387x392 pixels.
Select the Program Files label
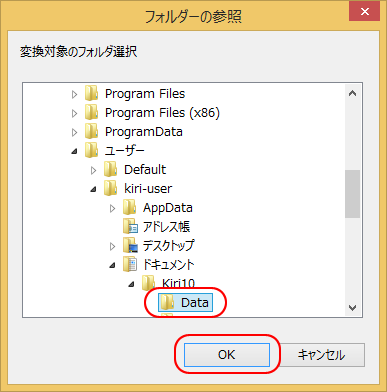(145, 94)
